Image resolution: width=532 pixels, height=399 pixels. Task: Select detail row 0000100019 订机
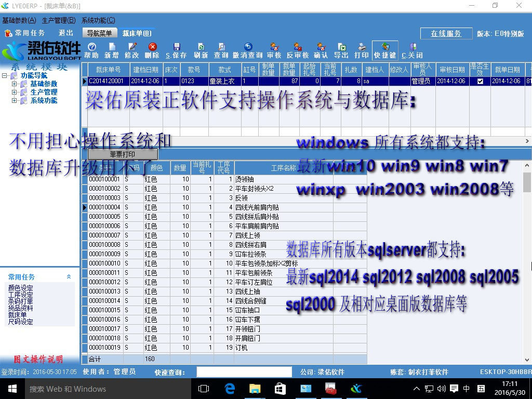pos(224,348)
